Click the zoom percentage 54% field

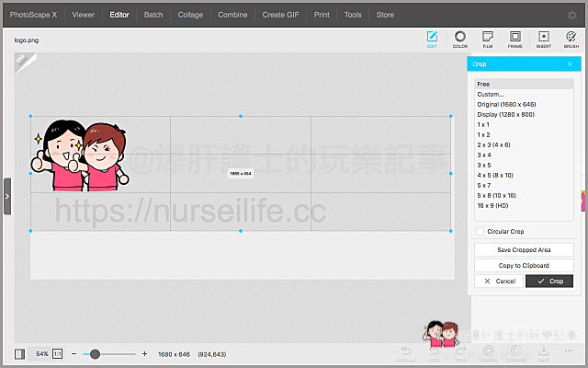[42, 353]
